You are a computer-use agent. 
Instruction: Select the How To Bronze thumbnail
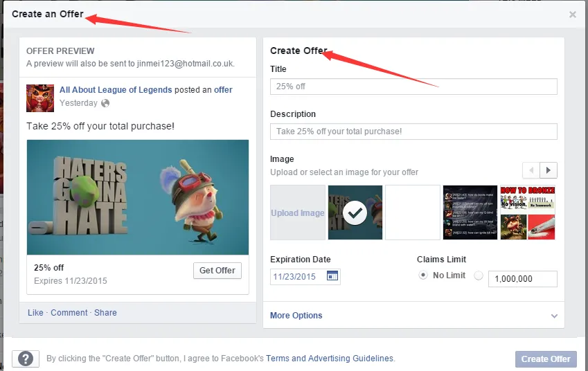pos(528,212)
